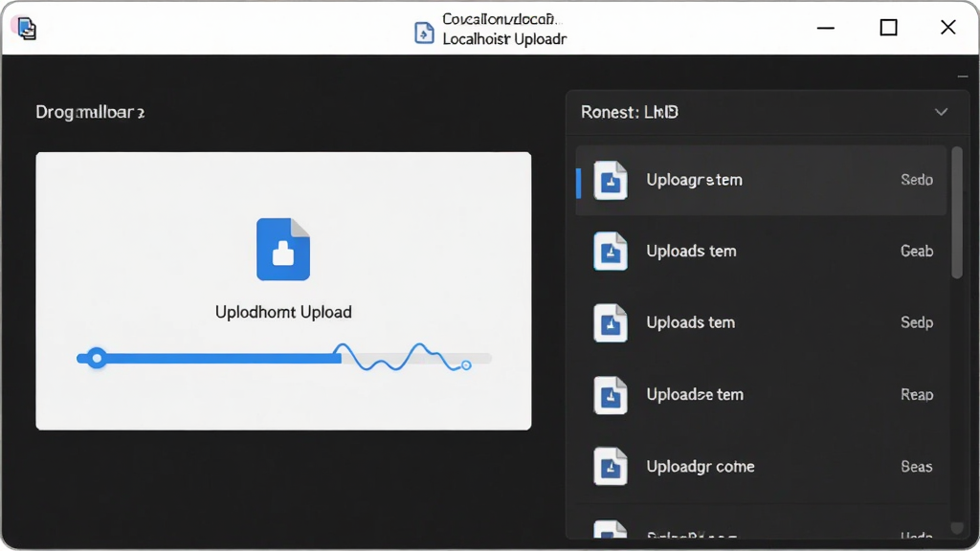
Task: Click the file list vertical scrollbar thumb
Action: (x=957, y=212)
